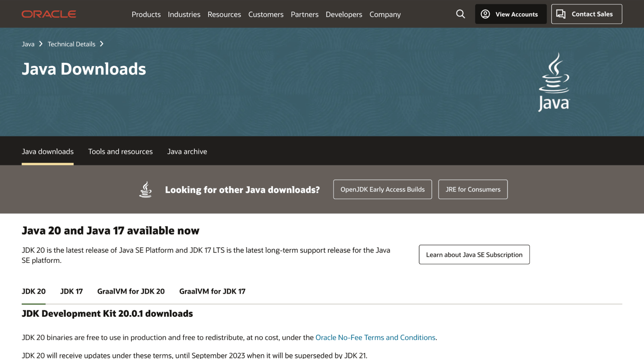Expand GraalVM for JDK 17 section
The width and height of the screenshot is (644, 359).
pos(212,291)
